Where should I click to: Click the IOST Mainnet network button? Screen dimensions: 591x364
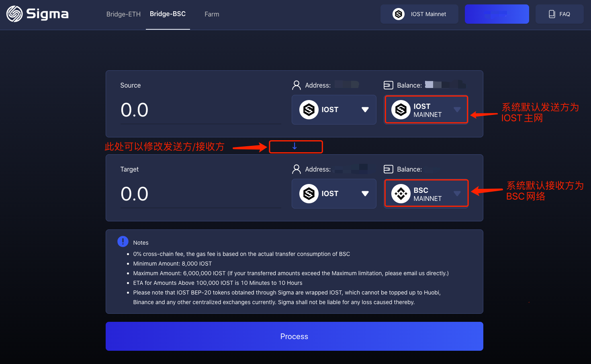tap(419, 14)
